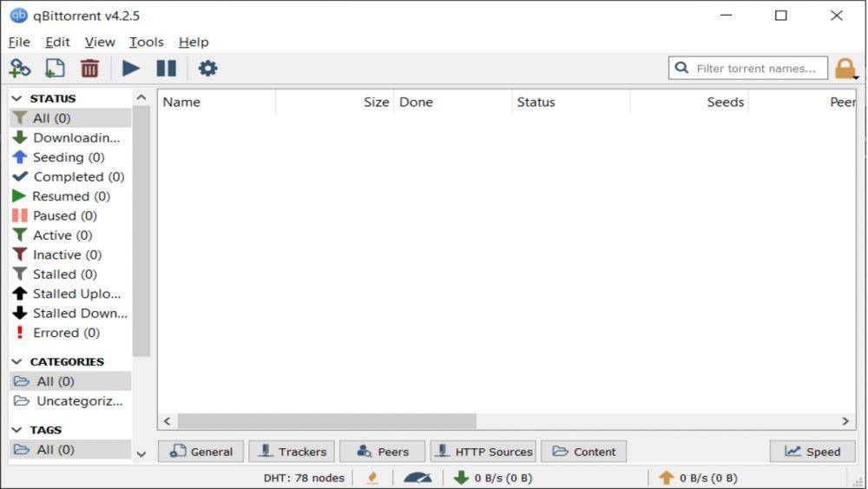Image resolution: width=868 pixels, height=489 pixels.
Task: Collapse the TAGS section chevron
Action: tap(17, 430)
